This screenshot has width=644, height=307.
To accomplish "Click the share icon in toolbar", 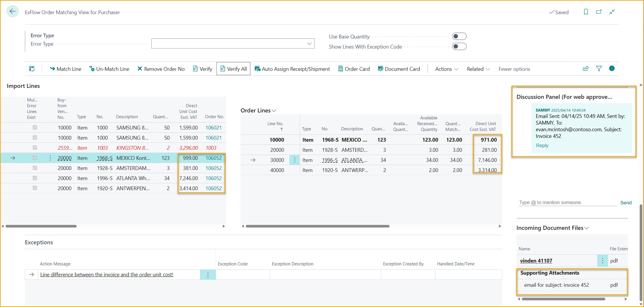I will pyautogui.click(x=586, y=69).
